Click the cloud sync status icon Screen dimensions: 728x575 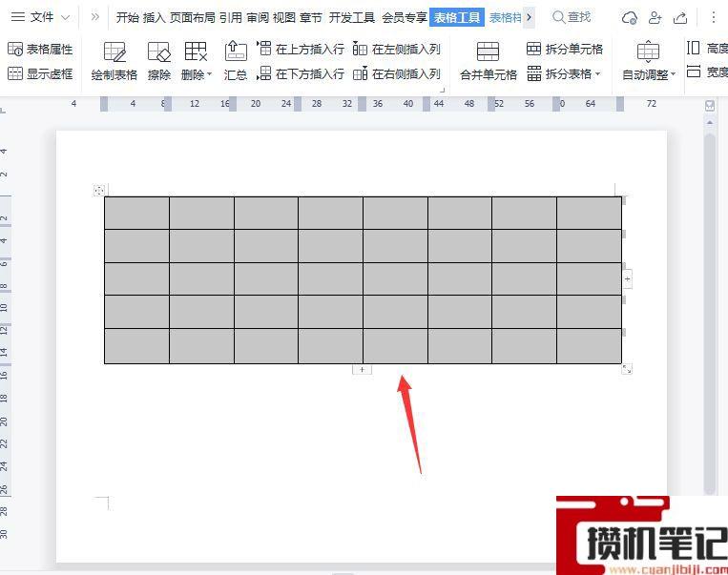(629, 17)
